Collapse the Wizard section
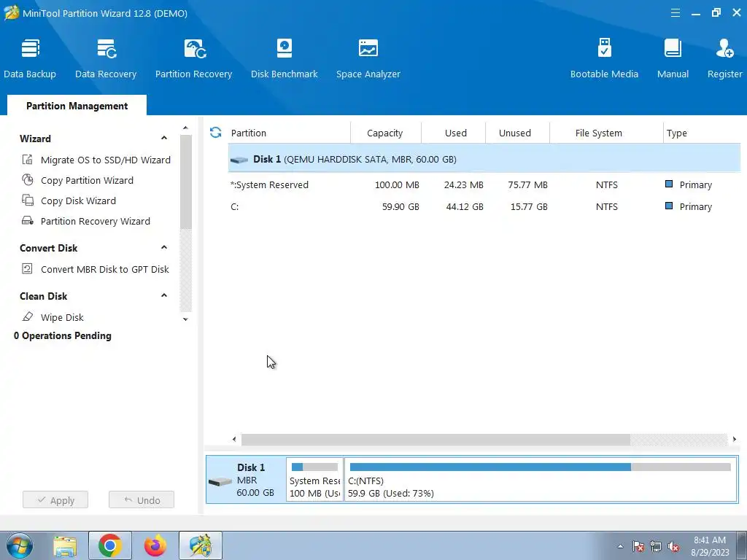 click(x=164, y=138)
